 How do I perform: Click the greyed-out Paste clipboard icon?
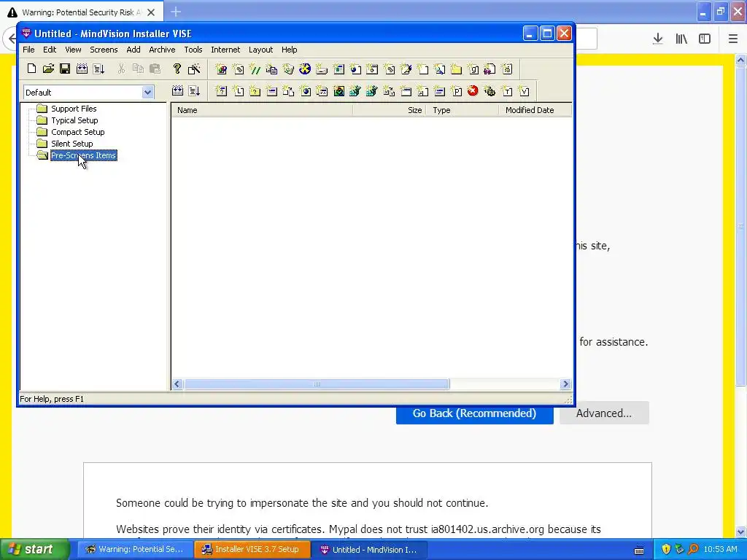[x=155, y=69]
